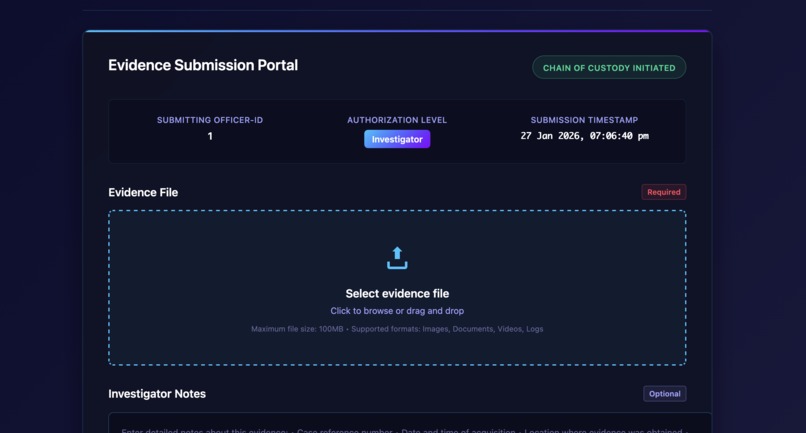
Task: Click 'Click to browse or drag and drop' link
Action: 397,311
